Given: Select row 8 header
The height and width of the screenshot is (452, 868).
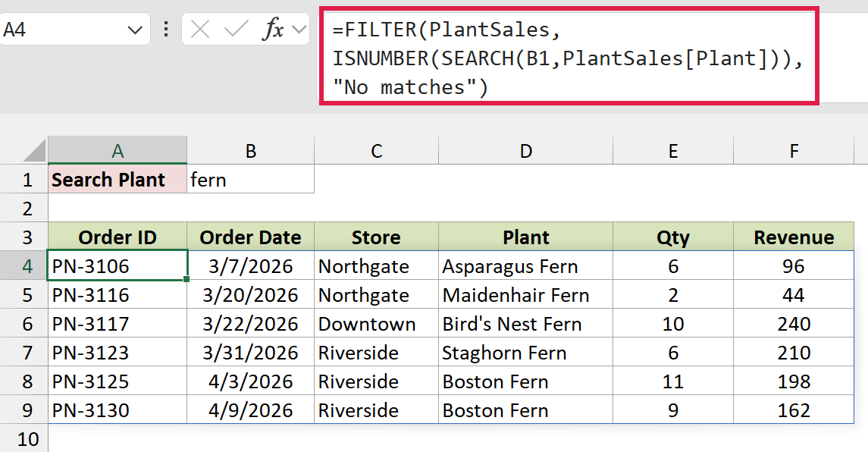Looking at the screenshot, I should pos(24,381).
